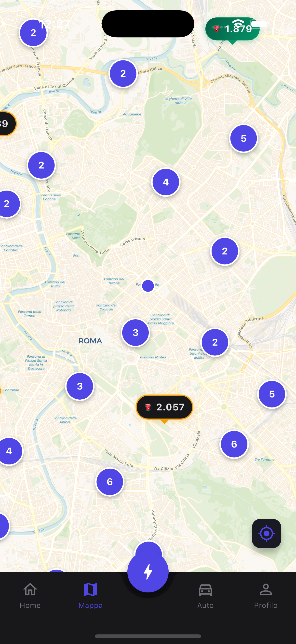Click the Fontana Ninfeo label
296x644 pixels.
[153, 357]
